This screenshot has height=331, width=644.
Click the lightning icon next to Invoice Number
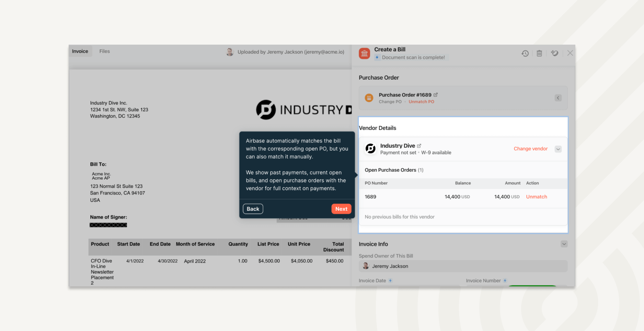pyautogui.click(x=505, y=281)
